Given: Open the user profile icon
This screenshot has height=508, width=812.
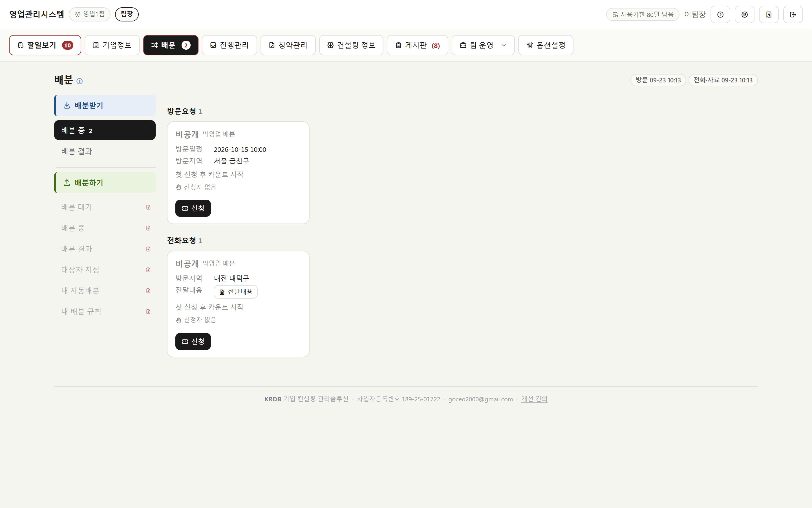Looking at the screenshot, I should pyautogui.click(x=744, y=14).
